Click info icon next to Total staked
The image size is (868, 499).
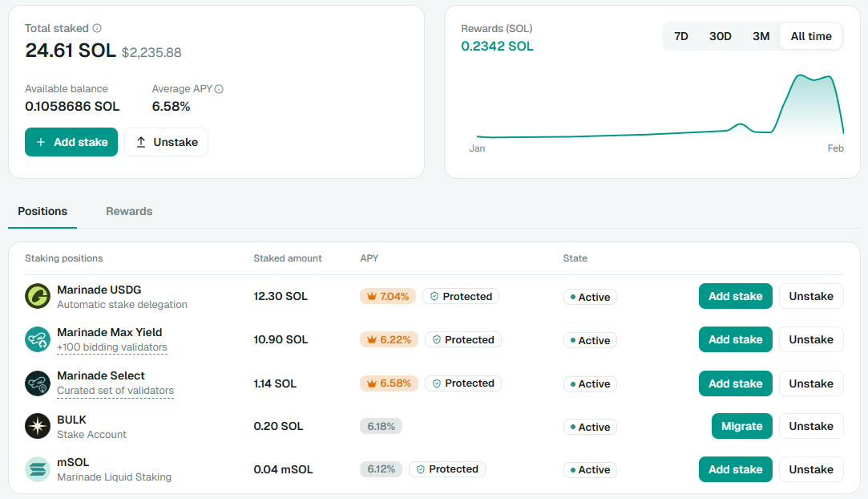pyautogui.click(x=97, y=28)
